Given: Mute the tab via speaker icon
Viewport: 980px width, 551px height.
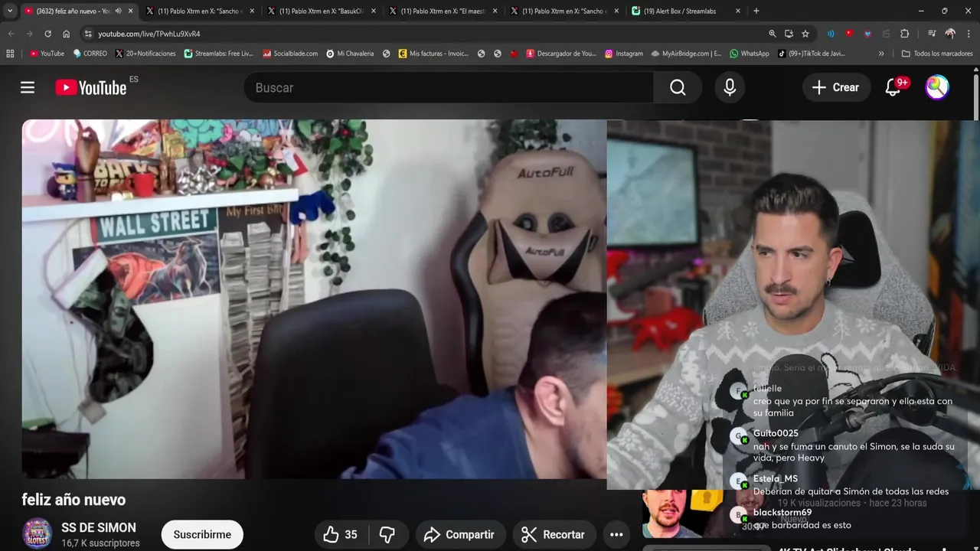Looking at the screenshot, I should pyautogui.click(x=119, y=11).
